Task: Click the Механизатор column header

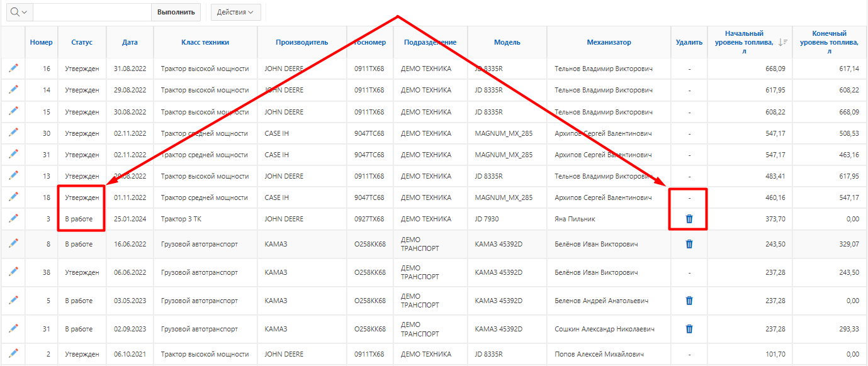Action: (x=609, y=42)
